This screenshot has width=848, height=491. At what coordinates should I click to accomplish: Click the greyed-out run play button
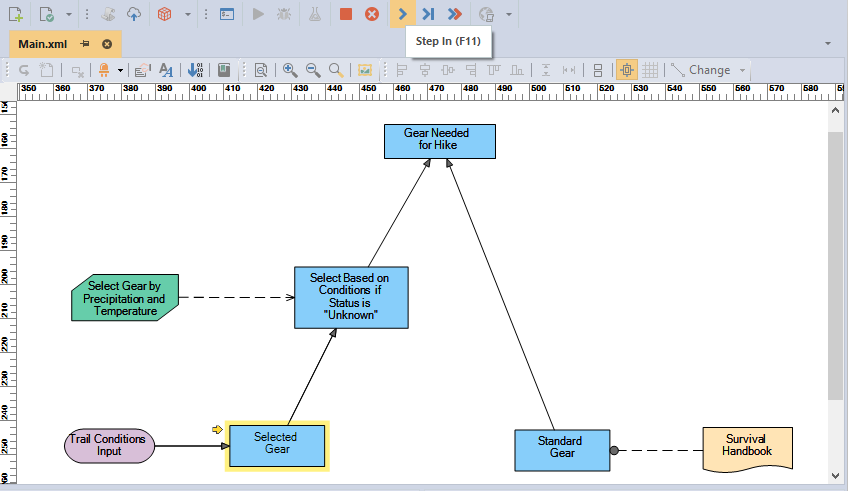[x=258, y=14]
